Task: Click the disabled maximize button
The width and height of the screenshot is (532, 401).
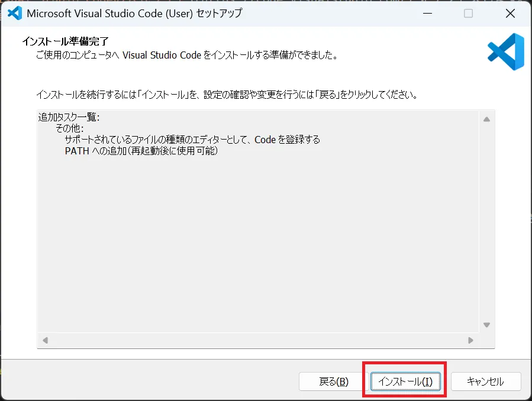Action: coord(468,13)
